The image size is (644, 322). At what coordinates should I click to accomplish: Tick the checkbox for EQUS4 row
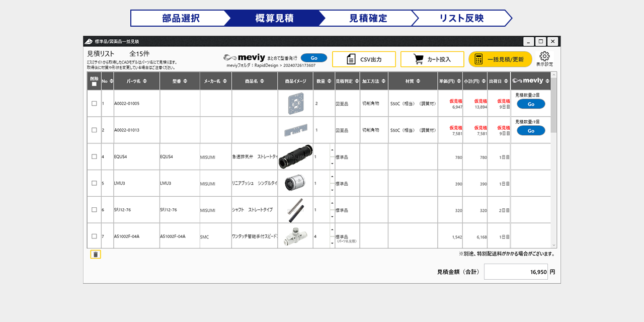(94, 156)
